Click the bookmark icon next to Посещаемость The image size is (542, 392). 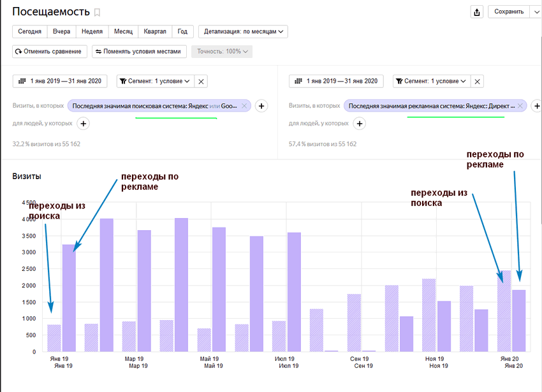(x=98, y=13)
